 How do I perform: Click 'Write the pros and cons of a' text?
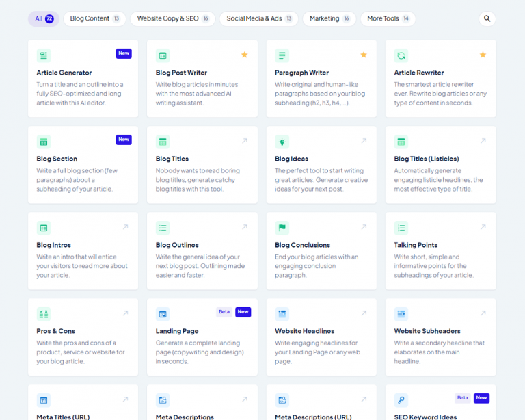pos(76,343)
